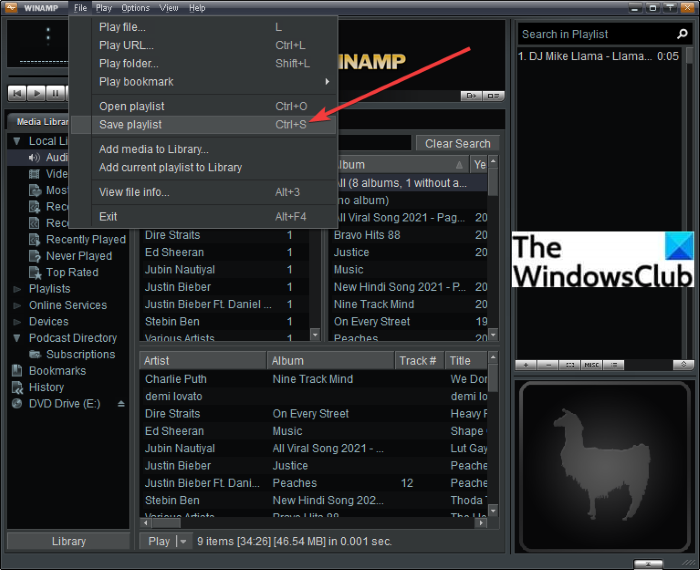Screen dimensions: 700x570
Task: Click the eject icon next to DVD Drive
Action: (x=121, y=404)
